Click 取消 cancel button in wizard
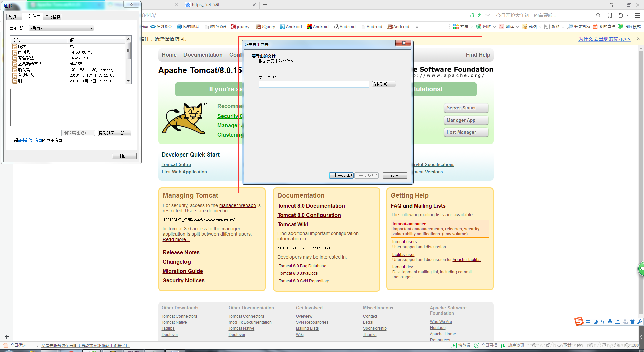Viewport: 644px width, 352px height. [x=395, y=175]
